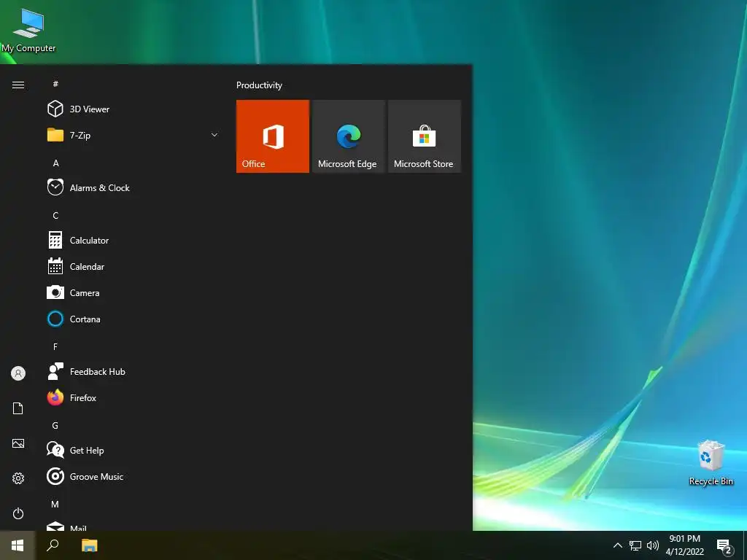Click the 'A' letter group header
This screenshot has width=747, height=560.
[x=55, y=163]
